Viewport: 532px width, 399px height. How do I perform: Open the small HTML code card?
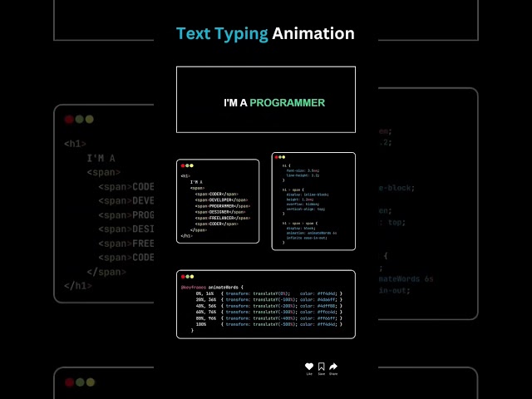[x=218, y=201]
